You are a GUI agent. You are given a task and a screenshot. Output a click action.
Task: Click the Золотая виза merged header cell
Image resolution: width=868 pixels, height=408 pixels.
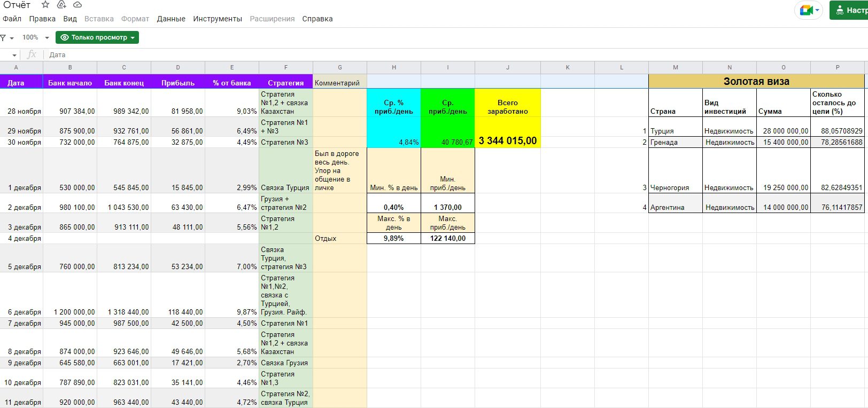coord(756,81)
